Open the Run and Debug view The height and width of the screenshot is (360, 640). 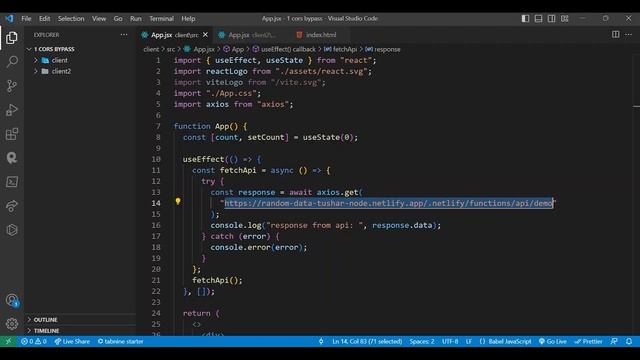click(12, 110)
